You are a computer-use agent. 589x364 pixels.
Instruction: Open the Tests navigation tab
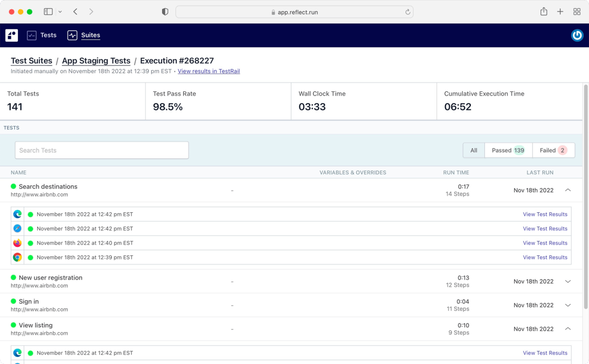coord(42,35)
